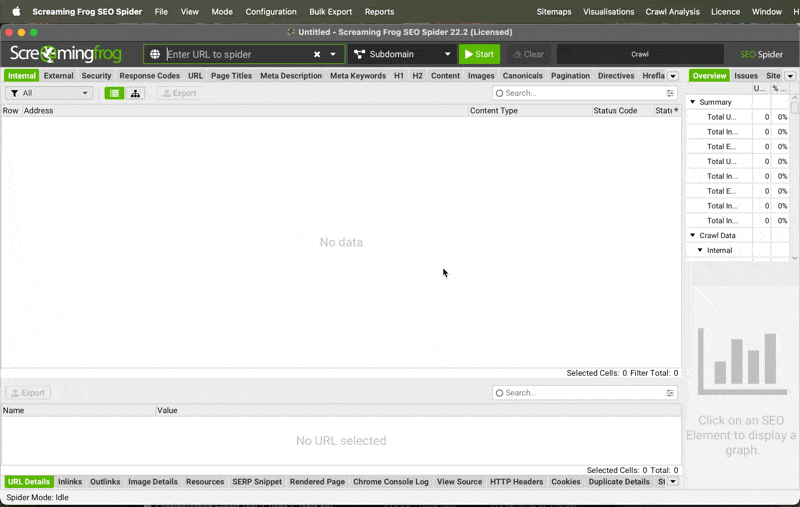Open lower search filter settings icon
Screen dimensions: 800x507
click(x=671, y=393)
